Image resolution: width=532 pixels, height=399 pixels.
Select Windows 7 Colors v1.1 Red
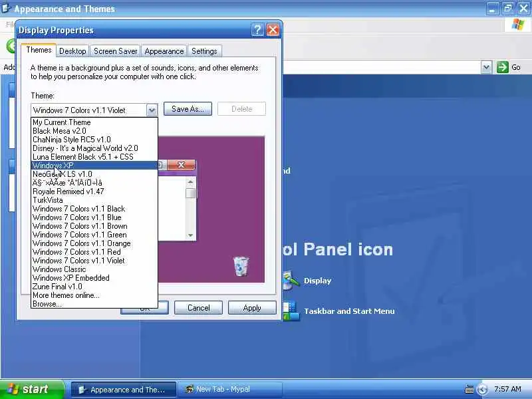click(x=94, y=252)
